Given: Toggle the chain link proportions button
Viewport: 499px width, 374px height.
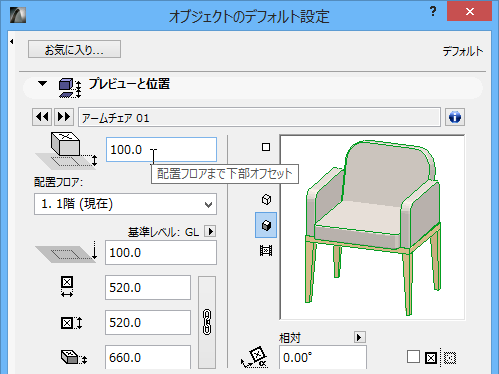Looking at the screenshot, I should pos(207,322).
